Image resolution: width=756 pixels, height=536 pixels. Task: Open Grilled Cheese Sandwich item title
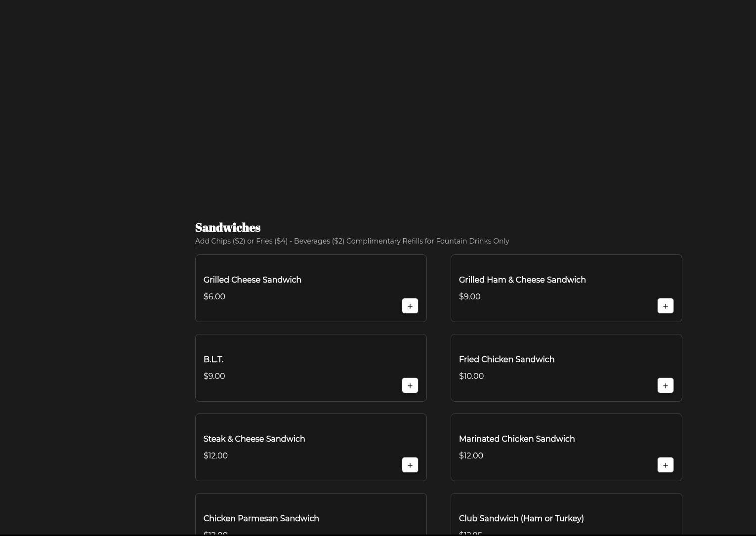(252, 280)
